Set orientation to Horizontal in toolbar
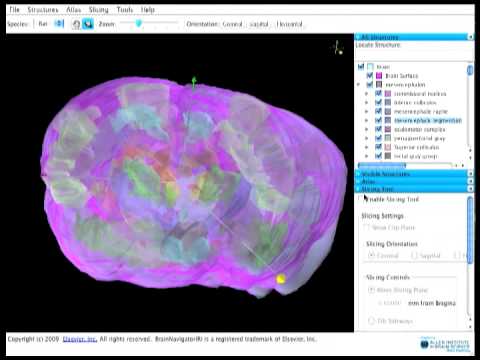 coord(289,24)
